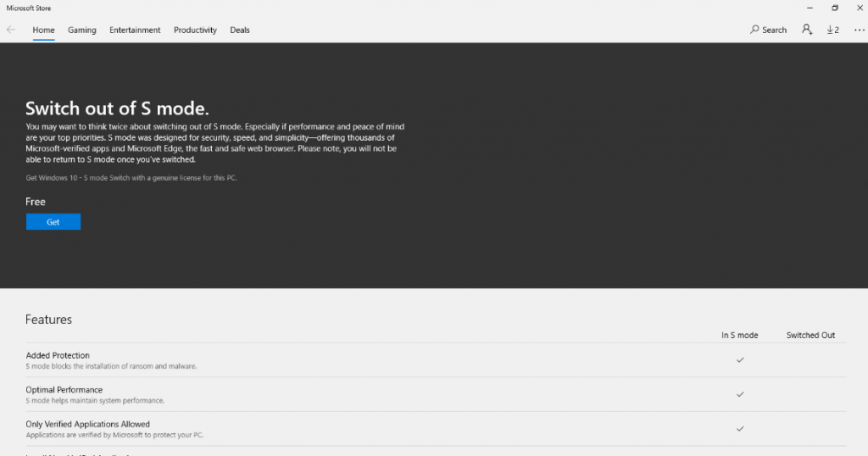View downloads and updates queue

tap(833, 30)
